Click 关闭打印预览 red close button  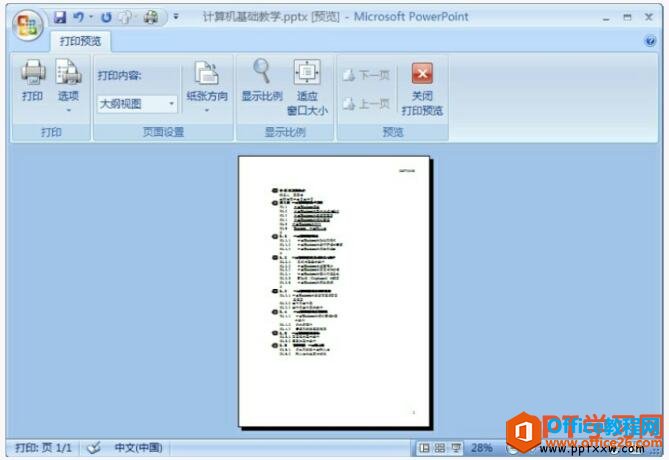pos(422,89)
